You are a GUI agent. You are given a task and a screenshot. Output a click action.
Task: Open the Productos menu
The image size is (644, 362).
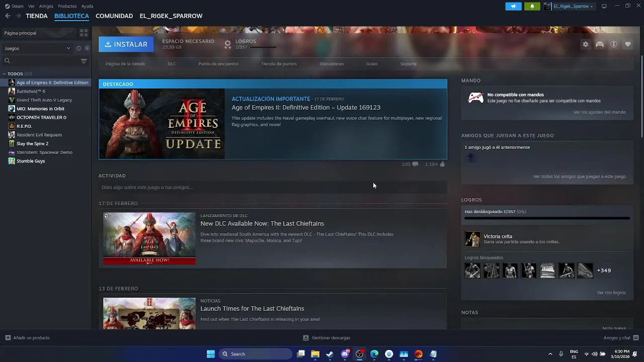coord(67,6)
